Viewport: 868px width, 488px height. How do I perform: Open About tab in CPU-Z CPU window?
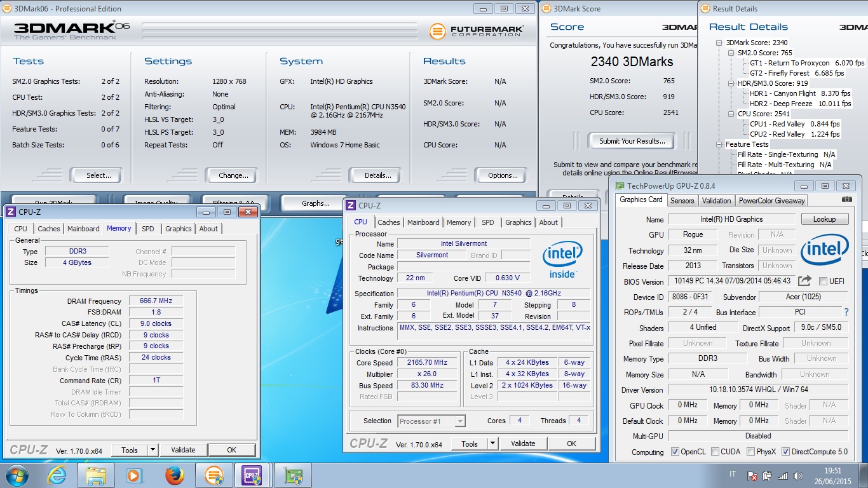pos(548,222)
